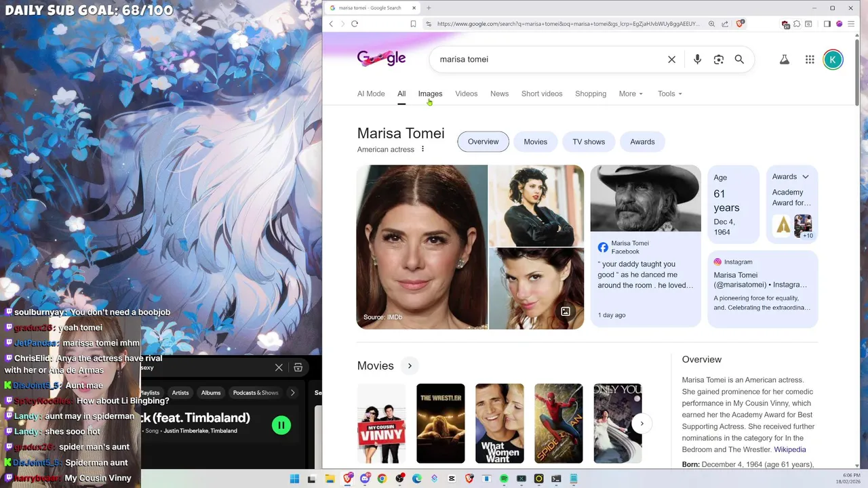
Task: Open My Cousin Vinny movie poster
Action: (x=382, y=424)
